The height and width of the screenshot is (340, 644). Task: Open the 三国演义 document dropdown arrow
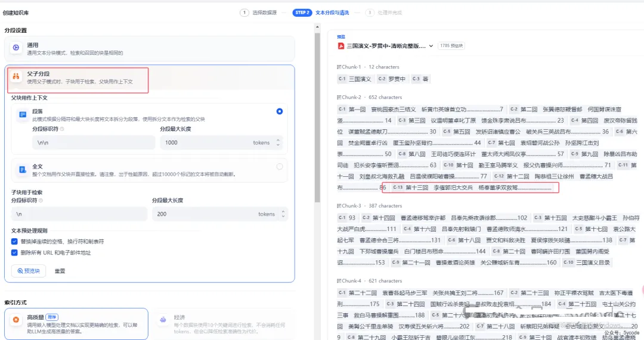pyautogui.click(x=431, y=46)
